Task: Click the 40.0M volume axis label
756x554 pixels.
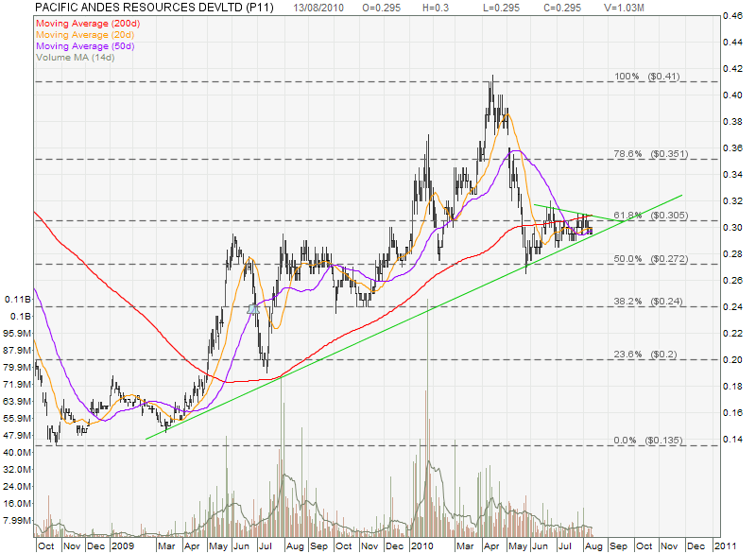Action: point(17,452)
